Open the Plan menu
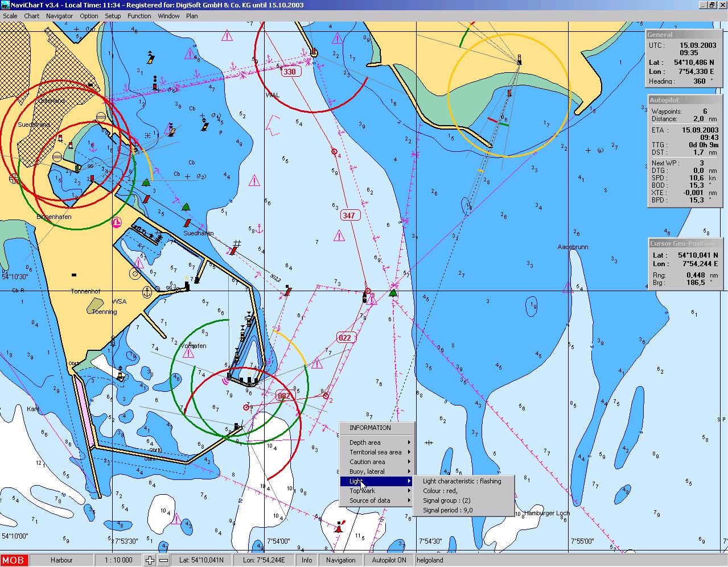 pyautogui.click(x=192, y=16)
